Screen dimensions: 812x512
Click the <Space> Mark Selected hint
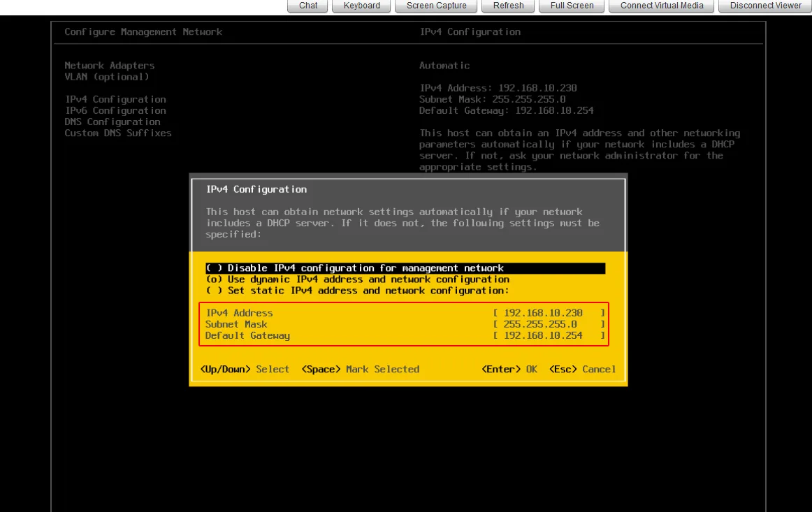361,370
